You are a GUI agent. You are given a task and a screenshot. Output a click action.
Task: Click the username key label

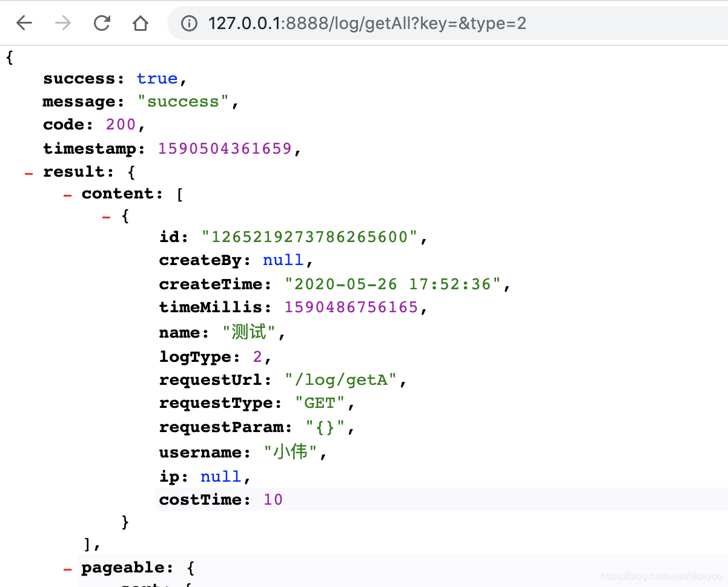205,453
